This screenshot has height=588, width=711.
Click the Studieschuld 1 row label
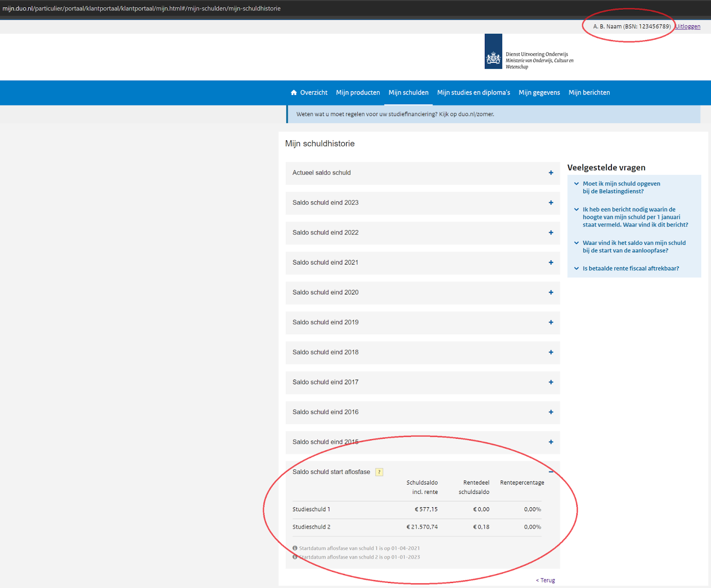[311, 509]
